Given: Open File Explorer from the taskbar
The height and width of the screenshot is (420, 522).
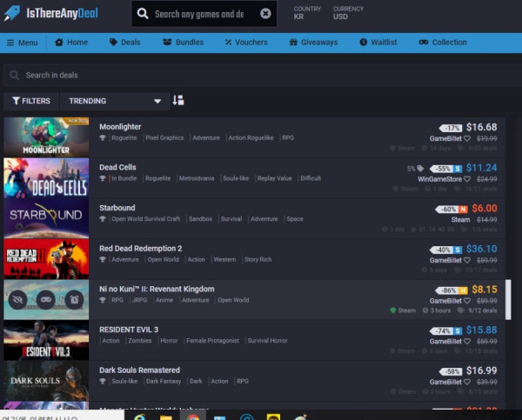Looking at the screenshot, I should 166,417.
